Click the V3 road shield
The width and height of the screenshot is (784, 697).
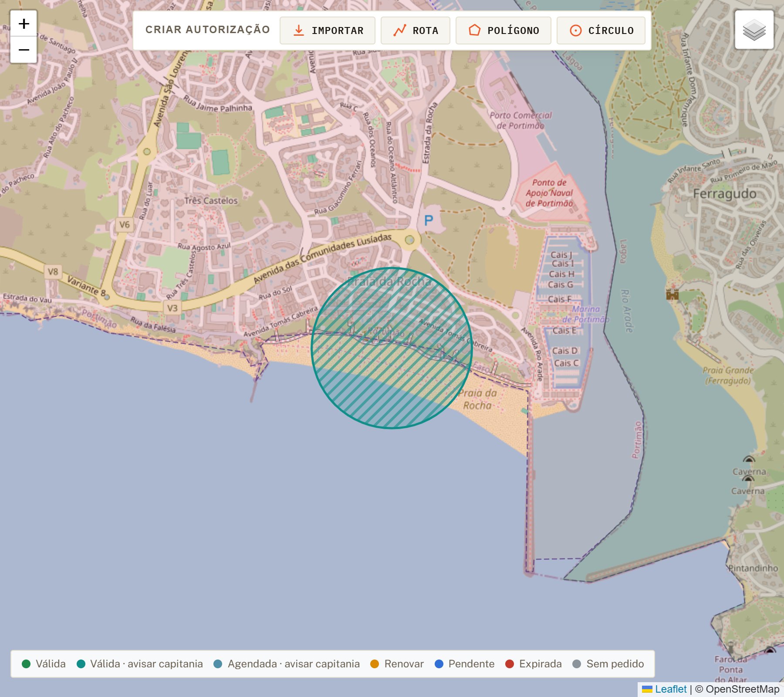172,308
